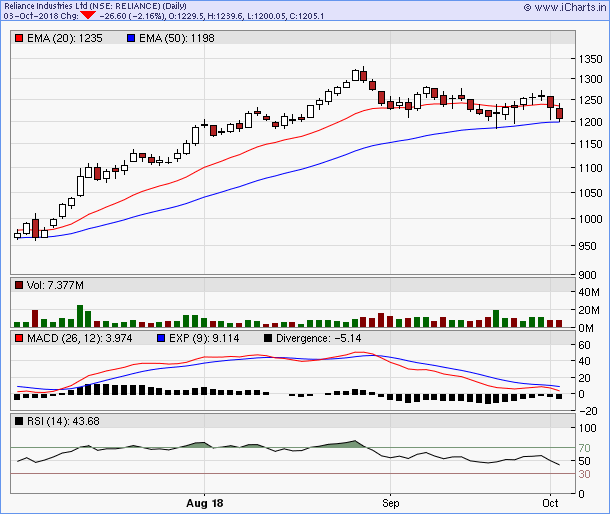Click the L:1200.05 low price value

pos(266,16)
